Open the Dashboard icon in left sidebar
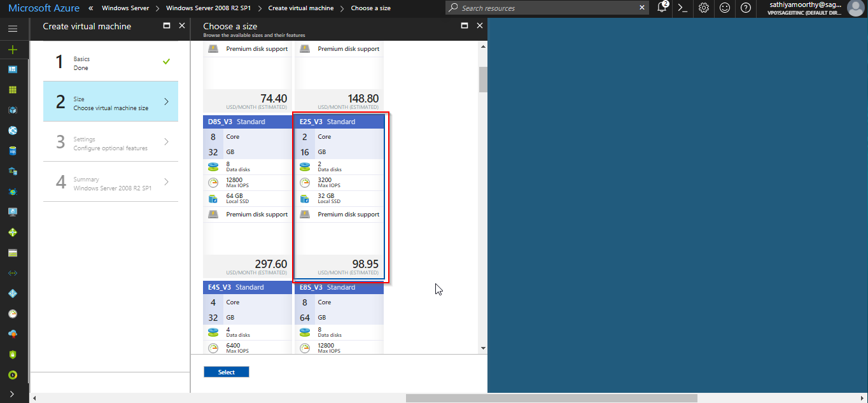The height and width of the screenshot is (403, 868). point(13,69)
